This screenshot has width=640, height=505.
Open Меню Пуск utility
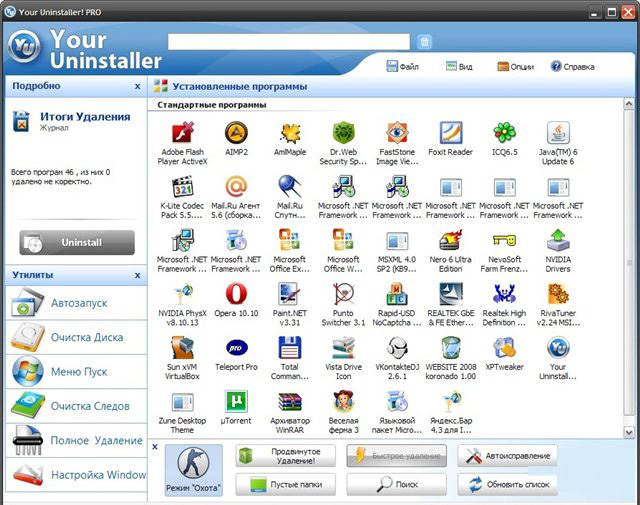(76, 372)
